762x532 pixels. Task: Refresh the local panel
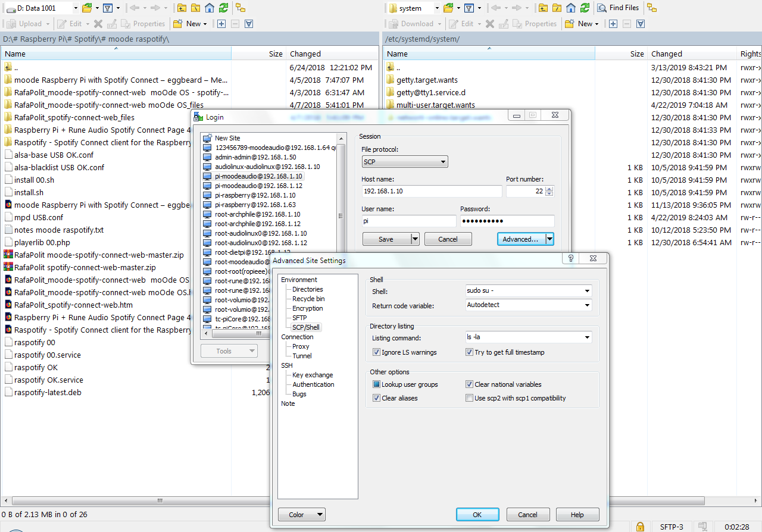223,8
